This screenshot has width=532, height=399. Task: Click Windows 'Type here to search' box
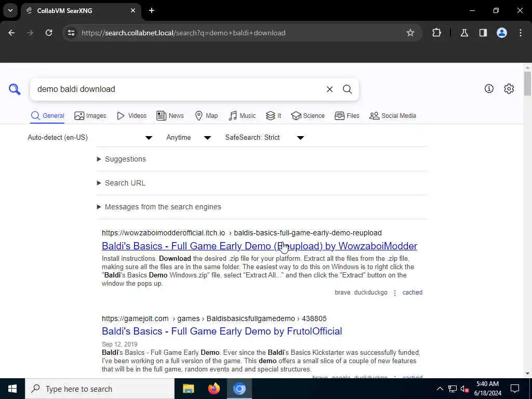point(100,389)
